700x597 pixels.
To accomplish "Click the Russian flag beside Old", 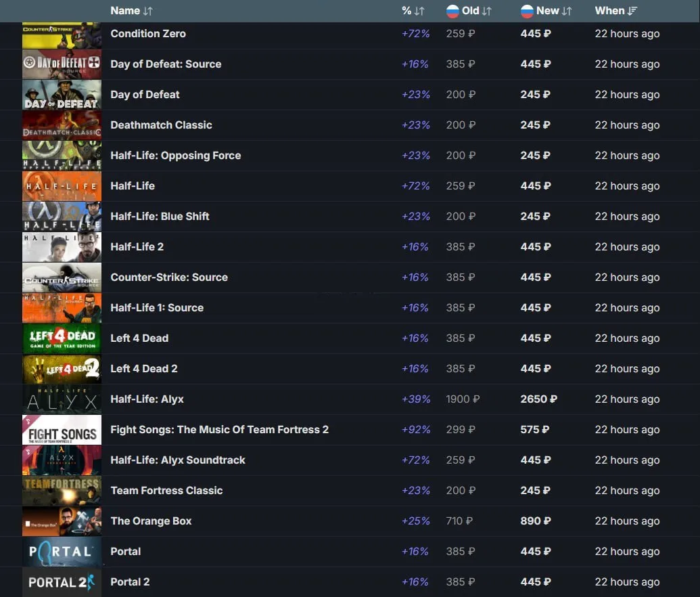I will pyautogui.click(x=452, y=12).
